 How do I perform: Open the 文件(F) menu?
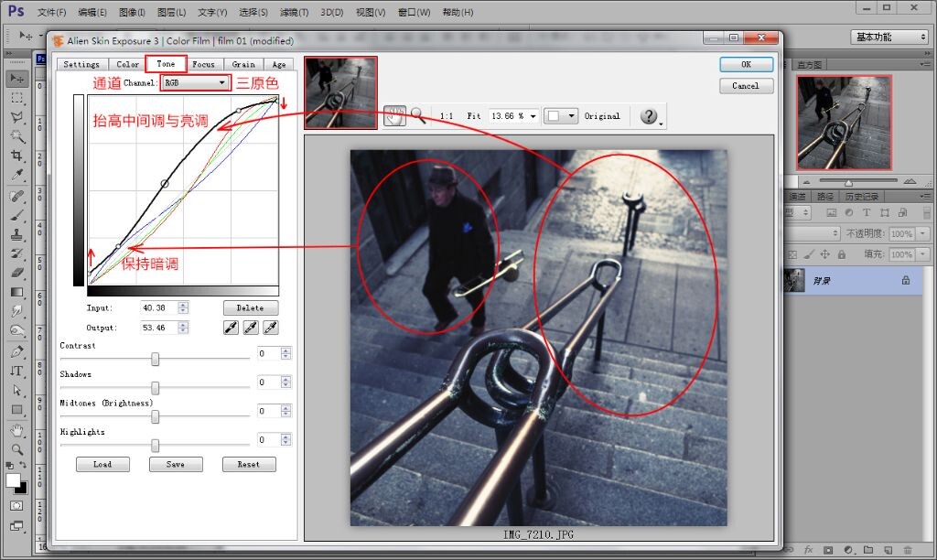[51, 12]
